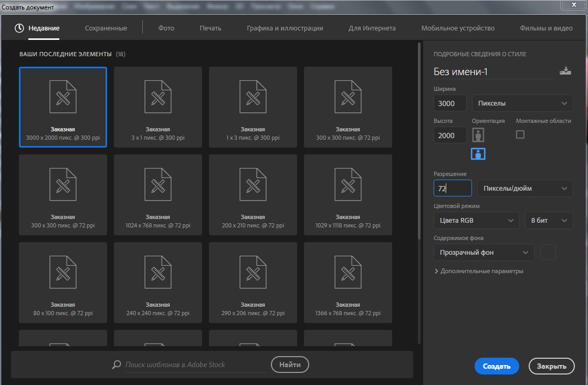Choose the 1024 x 768 пикс. preset

tap(158, 195)
